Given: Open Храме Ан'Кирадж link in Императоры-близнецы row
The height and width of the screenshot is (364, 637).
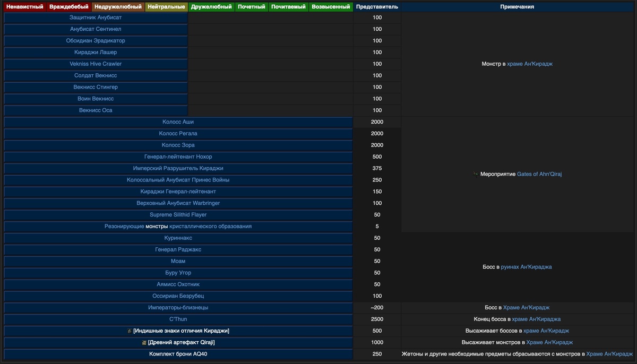Looking at the screenshot, I should [526, 308].
